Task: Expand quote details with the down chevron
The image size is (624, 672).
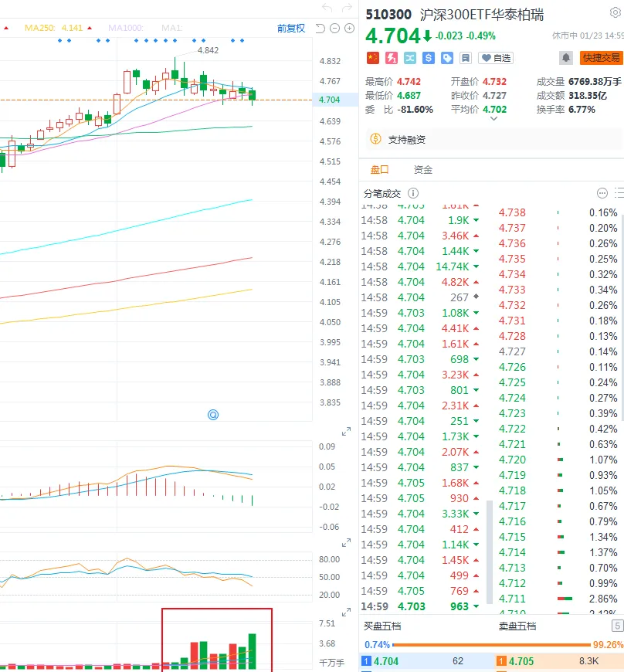Action: tap(493, 119)
